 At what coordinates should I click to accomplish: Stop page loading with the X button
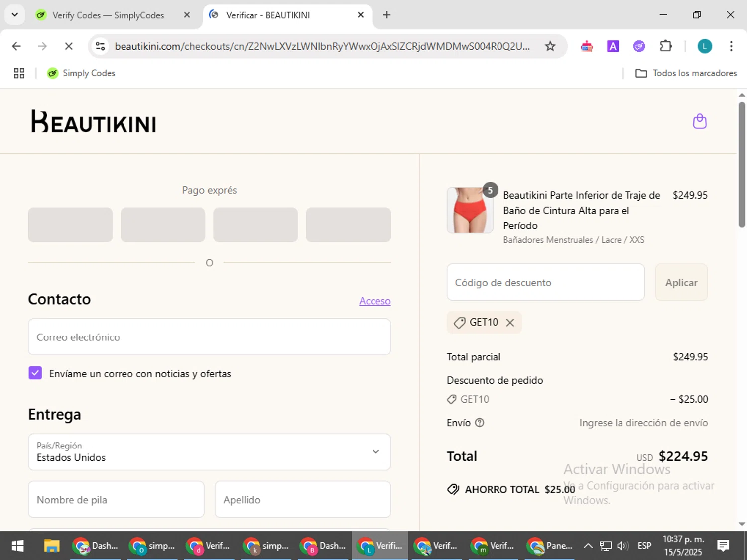[69, 46]
